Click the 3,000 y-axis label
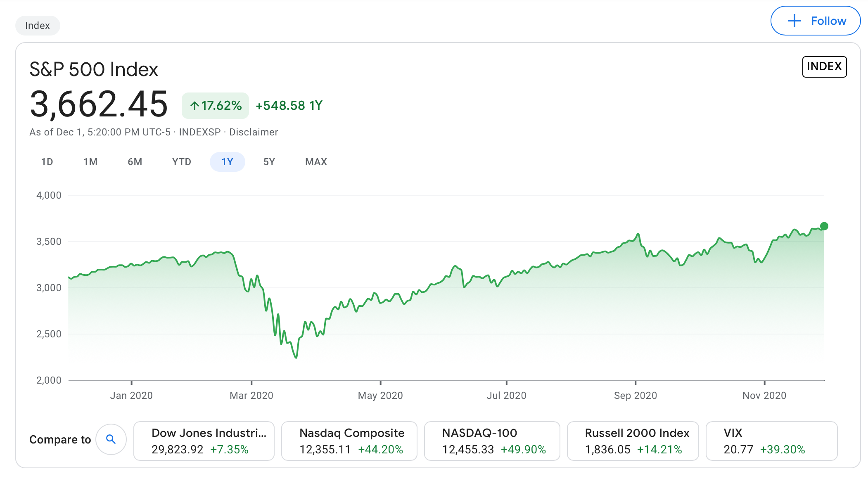868x479 pixels. (x=49, y=288)
